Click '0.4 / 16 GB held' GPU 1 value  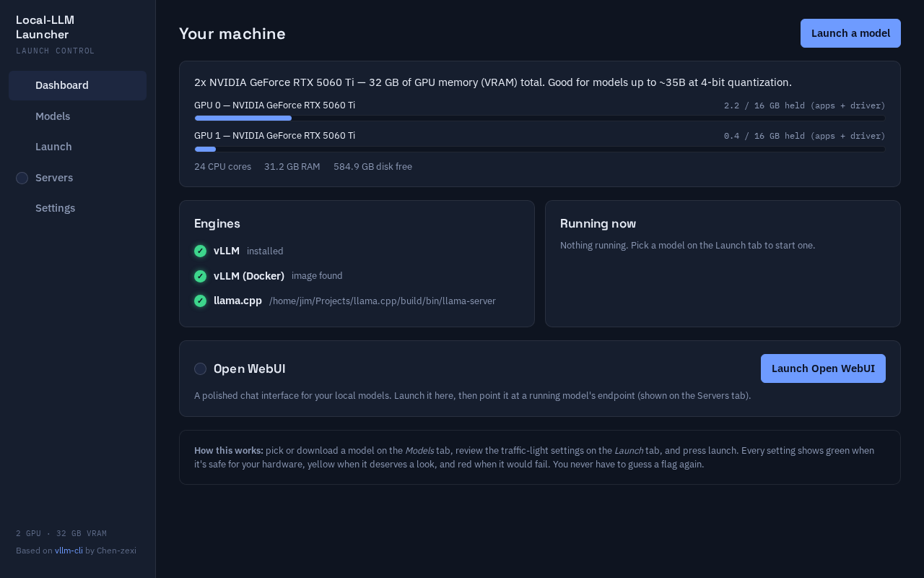point(805,136)
